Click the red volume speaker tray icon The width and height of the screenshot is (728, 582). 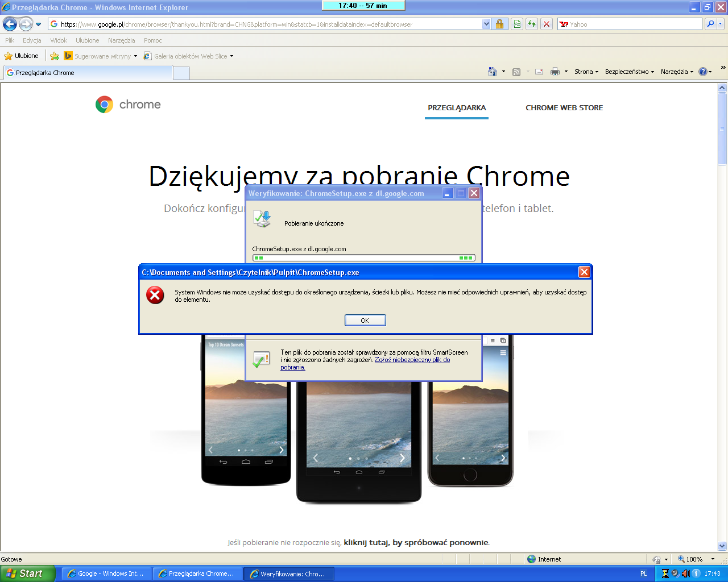pyautogui.click(x=685, y=573)
